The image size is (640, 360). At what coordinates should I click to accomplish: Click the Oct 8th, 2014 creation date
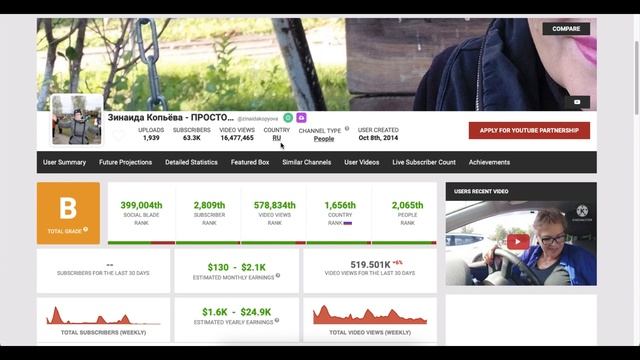[x=378, y=138]
